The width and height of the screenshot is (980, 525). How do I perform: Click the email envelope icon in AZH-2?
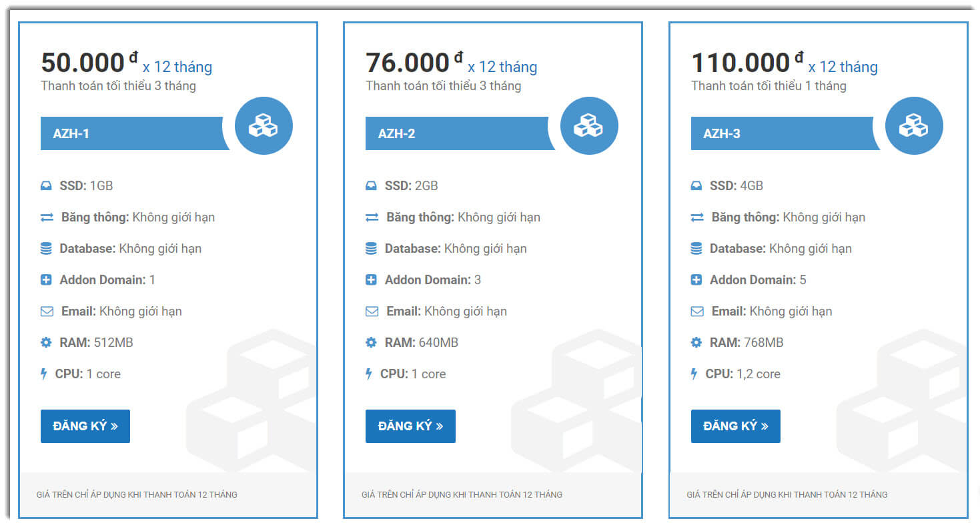pyautogui.click(x=372, y=312)
